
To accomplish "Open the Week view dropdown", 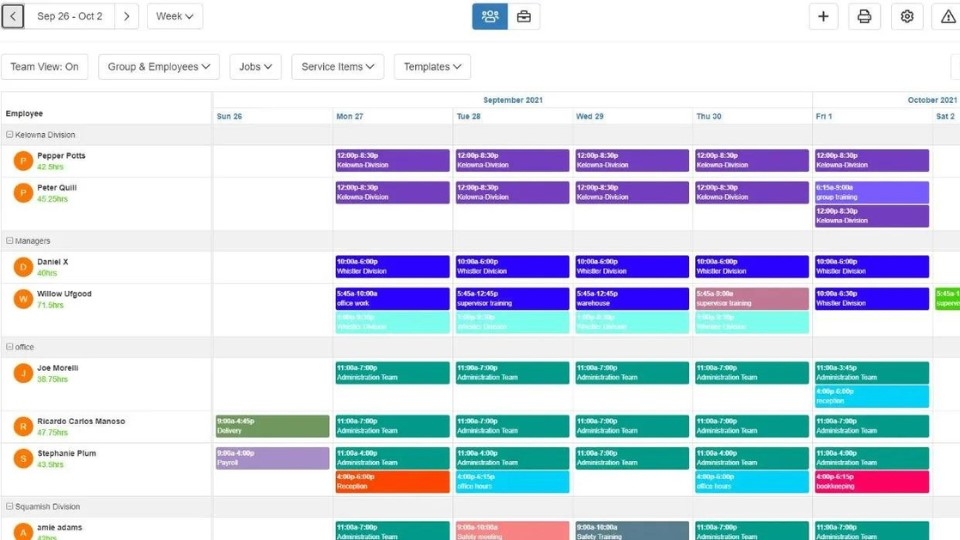I will point(174,17).
